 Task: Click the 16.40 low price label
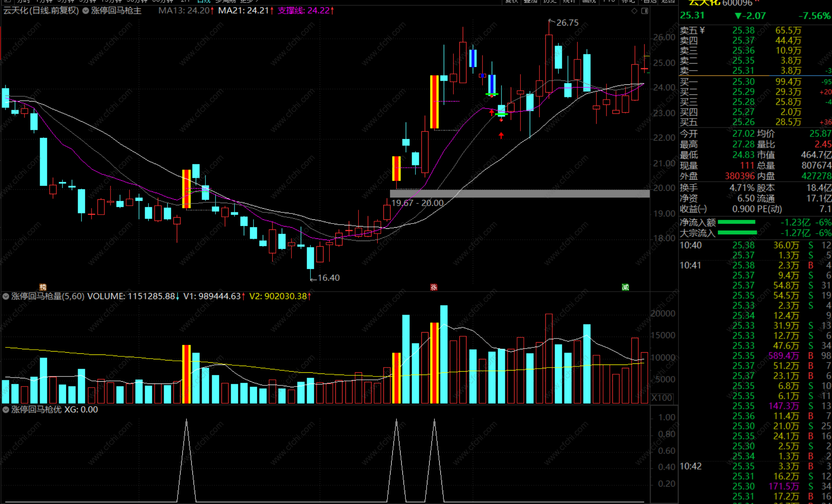tap(328, 278)
